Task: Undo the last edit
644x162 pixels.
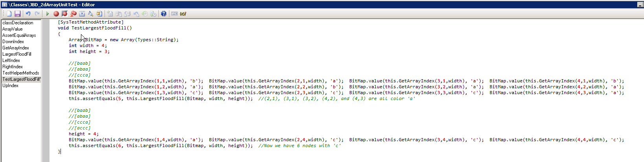Action: (28, 14)
